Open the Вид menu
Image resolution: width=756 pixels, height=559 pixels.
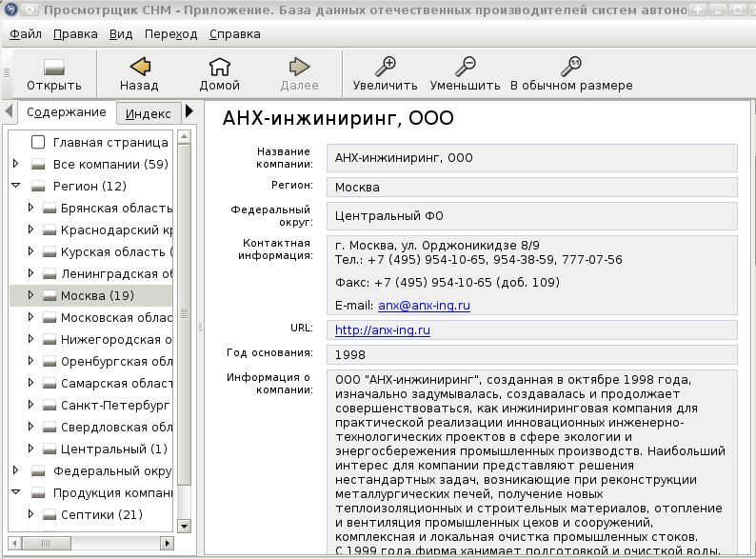[121, 34]
